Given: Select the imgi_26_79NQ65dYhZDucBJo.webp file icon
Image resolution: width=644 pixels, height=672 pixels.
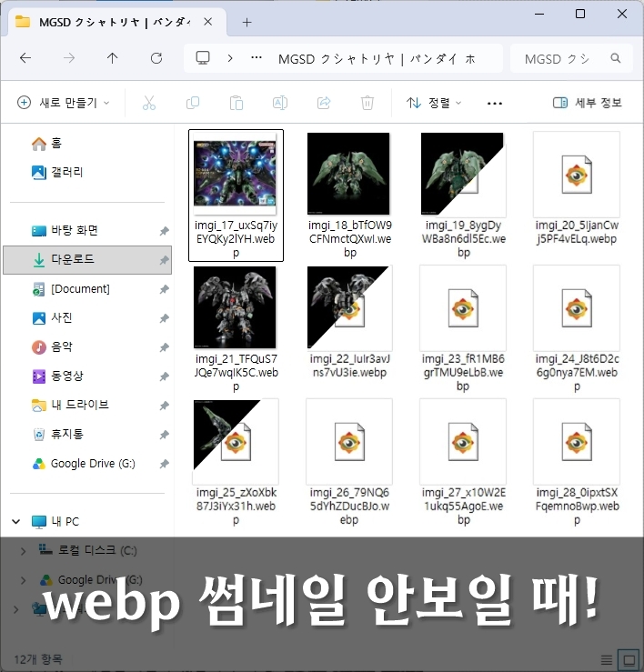Looking at the screenshot, I should (x=349, y=442).
